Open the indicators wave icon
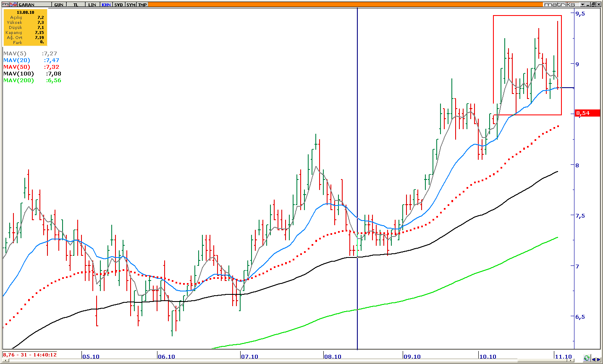Viewport: 603px width, 364px height. [13, 4]
